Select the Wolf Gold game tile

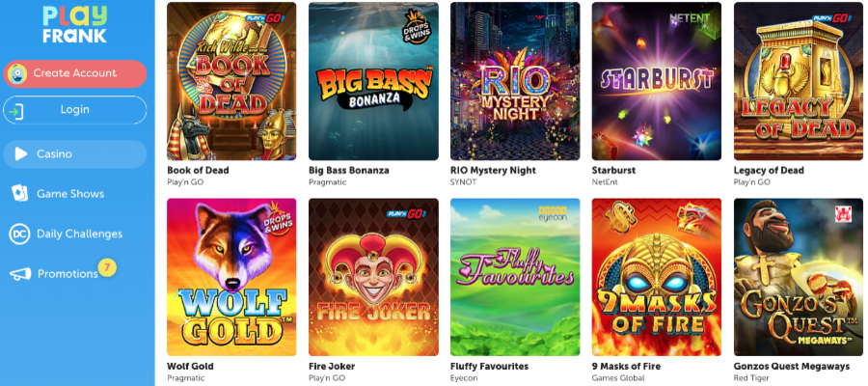coord(231,277)
